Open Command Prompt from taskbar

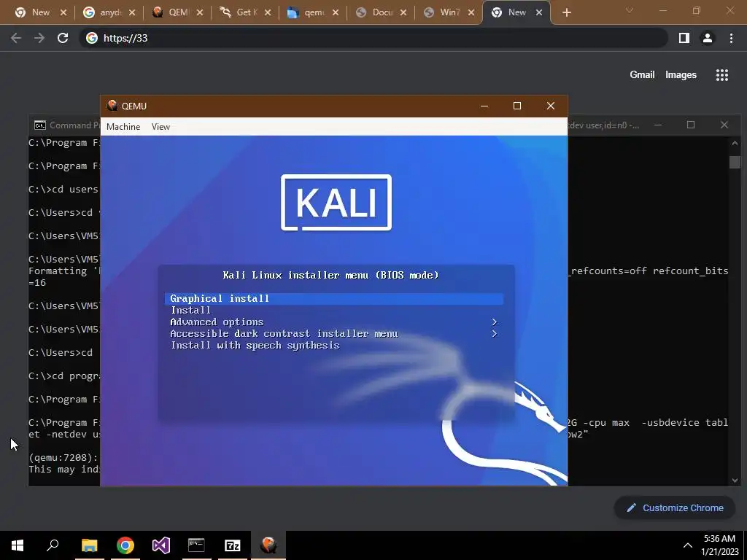pyautogui.click(x=196, y=545)
